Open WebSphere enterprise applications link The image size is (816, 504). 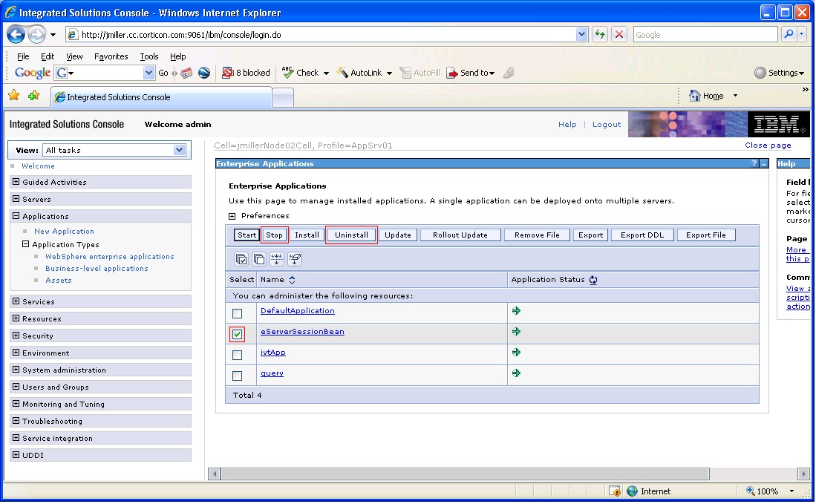110,257
